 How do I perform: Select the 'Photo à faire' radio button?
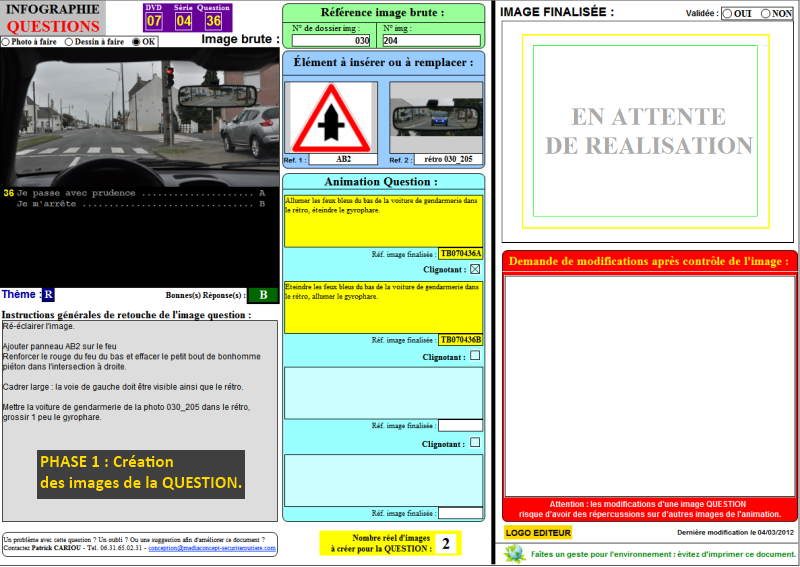[6, 42]
